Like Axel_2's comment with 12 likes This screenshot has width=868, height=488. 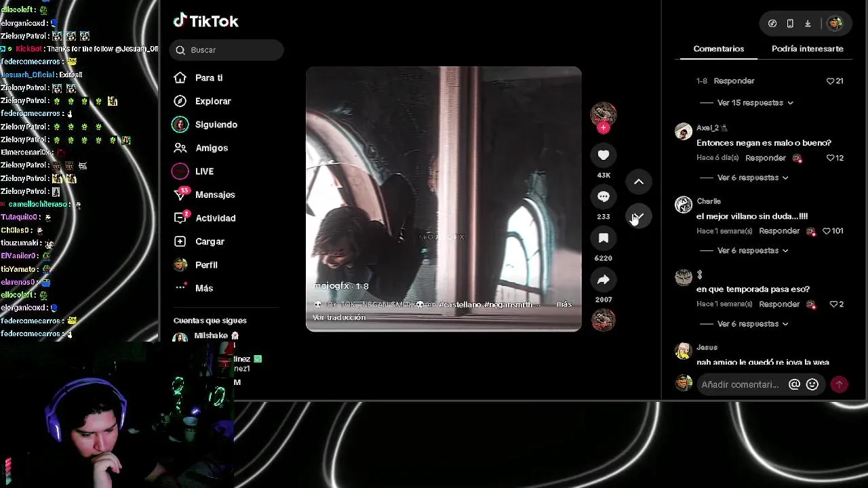(x=830, y=158)
